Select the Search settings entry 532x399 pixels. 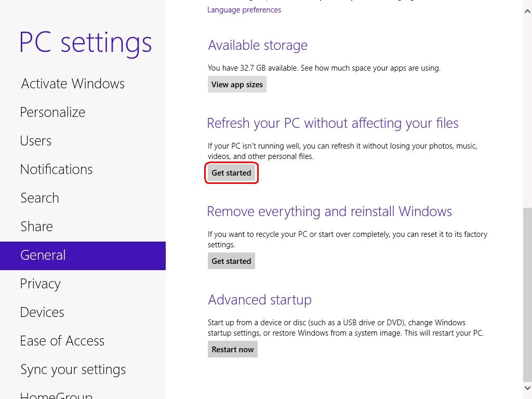click(x=39, y=198)
